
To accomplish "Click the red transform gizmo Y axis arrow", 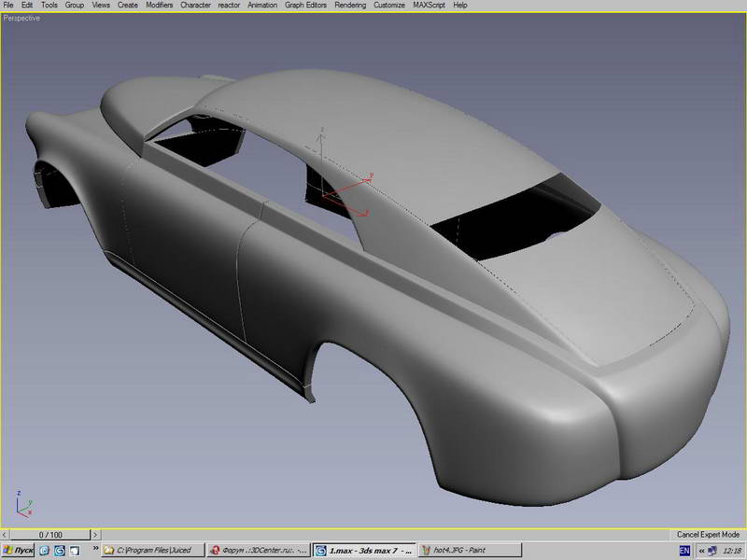I will pyautogui.click(x=368, y=178).
